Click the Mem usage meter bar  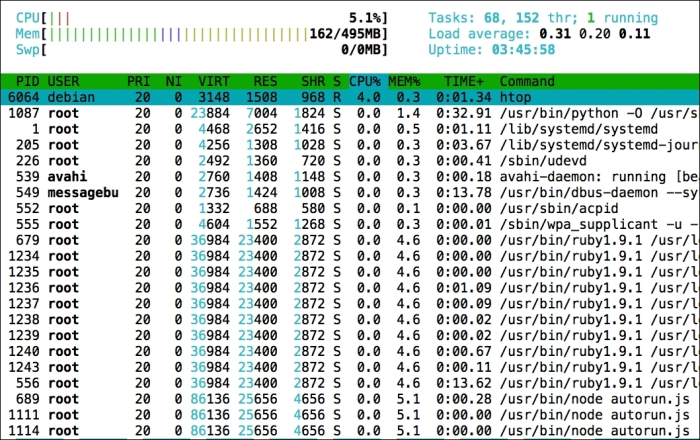201,34
